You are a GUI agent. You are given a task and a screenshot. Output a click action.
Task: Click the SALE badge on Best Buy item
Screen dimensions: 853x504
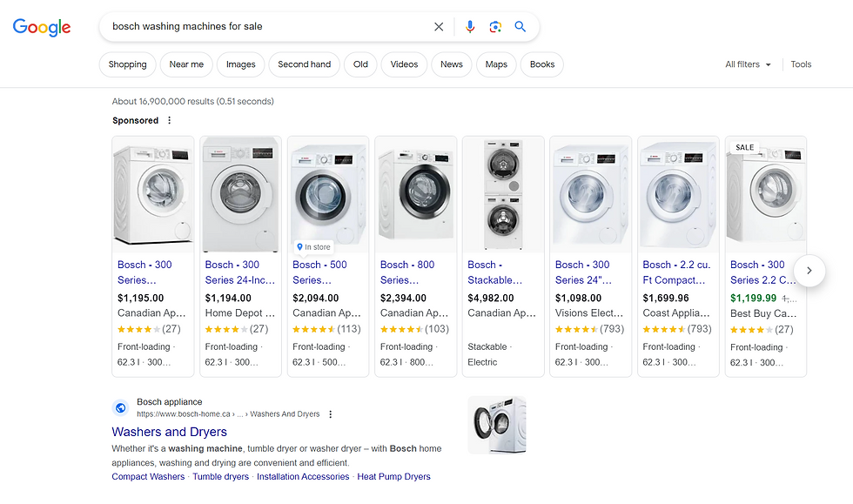(745, 147)
